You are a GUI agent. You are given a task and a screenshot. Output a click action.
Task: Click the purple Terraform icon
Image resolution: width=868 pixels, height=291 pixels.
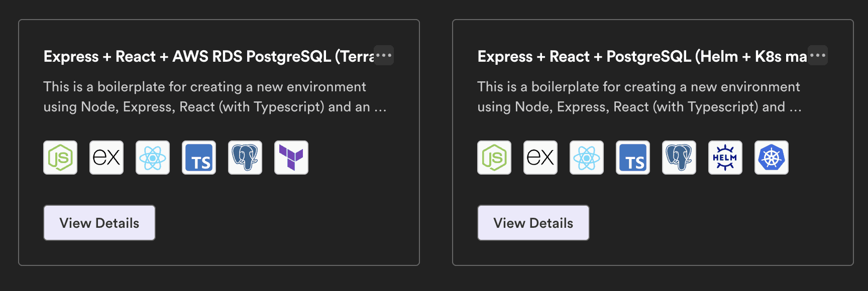(x=291, y=158)
